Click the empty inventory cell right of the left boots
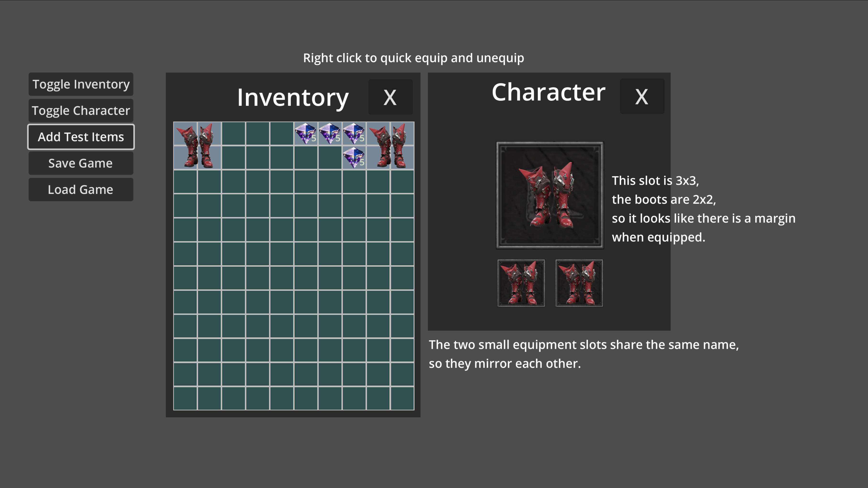 point(233,134)
